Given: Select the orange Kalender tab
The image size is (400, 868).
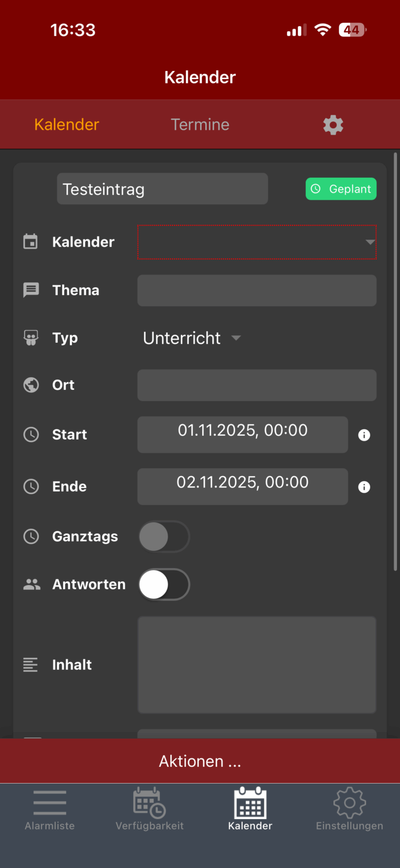Looking at the screenshot, I should click(x=67, y=125).
